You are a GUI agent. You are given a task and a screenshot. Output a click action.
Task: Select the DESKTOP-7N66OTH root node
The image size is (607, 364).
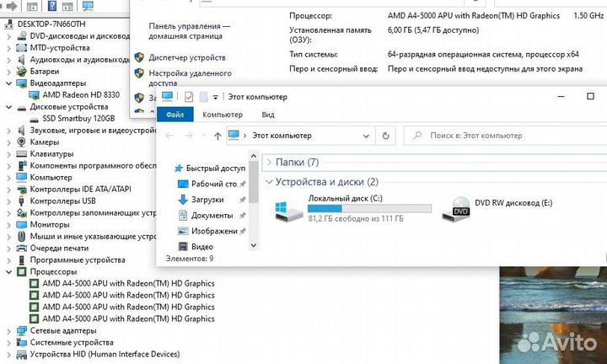(x=51, y=24)
